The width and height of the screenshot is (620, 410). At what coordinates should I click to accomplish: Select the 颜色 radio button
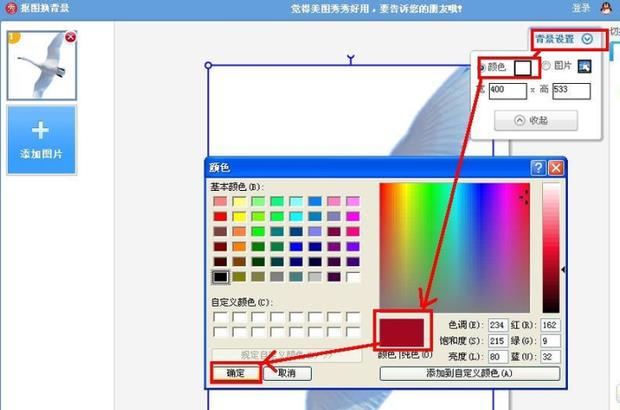pyautogui.click(x=483, y=67)
